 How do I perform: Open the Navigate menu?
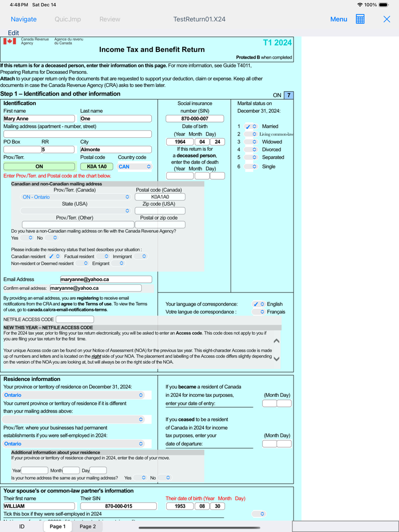pyautogui.click(x=23, y=19)
